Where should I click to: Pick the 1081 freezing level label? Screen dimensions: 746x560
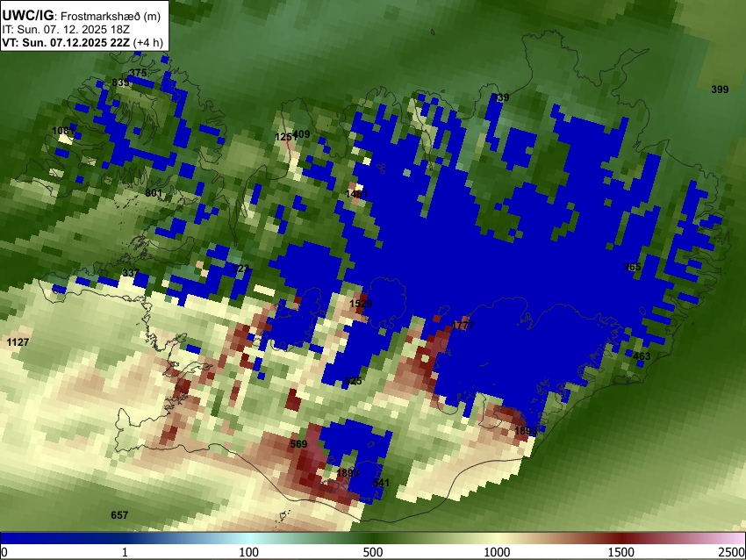63,131
